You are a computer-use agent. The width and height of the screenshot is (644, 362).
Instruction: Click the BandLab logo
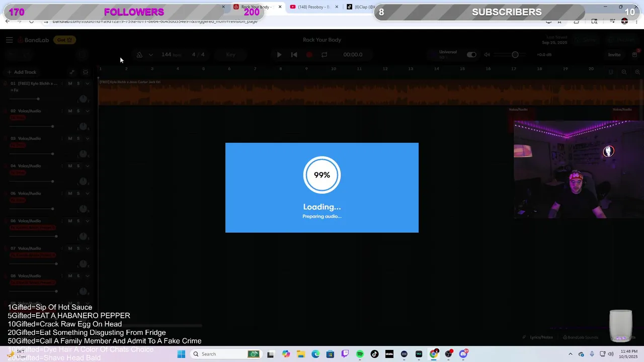pyautogui.click(x=33, y=40)
